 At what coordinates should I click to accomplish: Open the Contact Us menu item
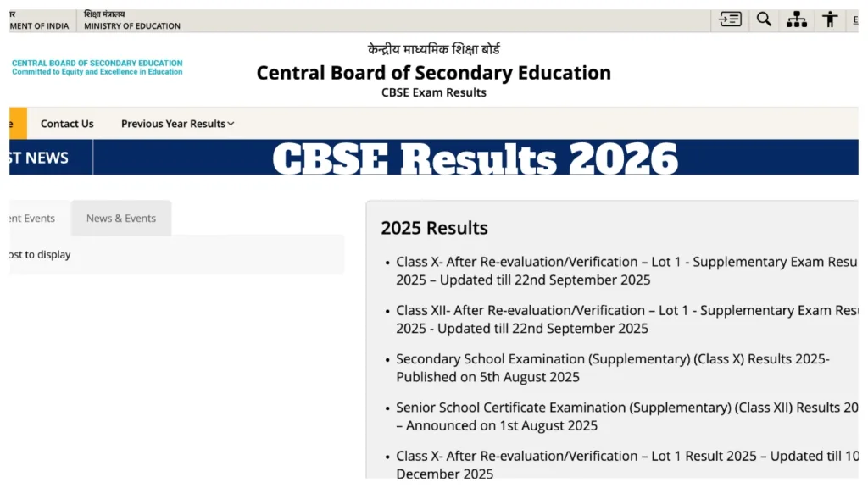point(67,123)
